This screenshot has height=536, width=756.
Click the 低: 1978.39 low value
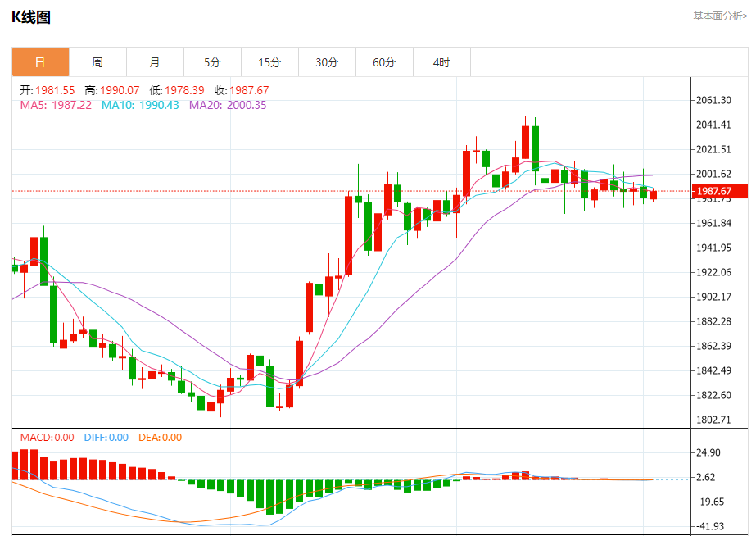177,90
